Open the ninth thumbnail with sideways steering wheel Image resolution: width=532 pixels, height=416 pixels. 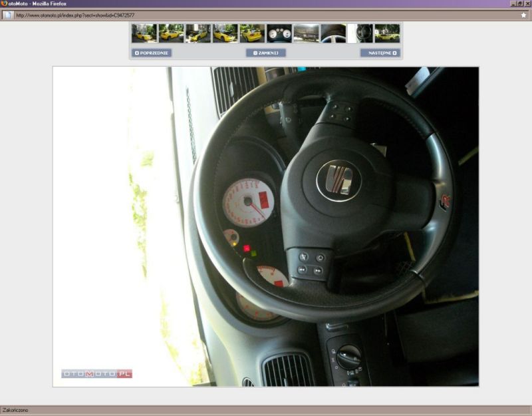pyautogui.click(x=360, y=33)
